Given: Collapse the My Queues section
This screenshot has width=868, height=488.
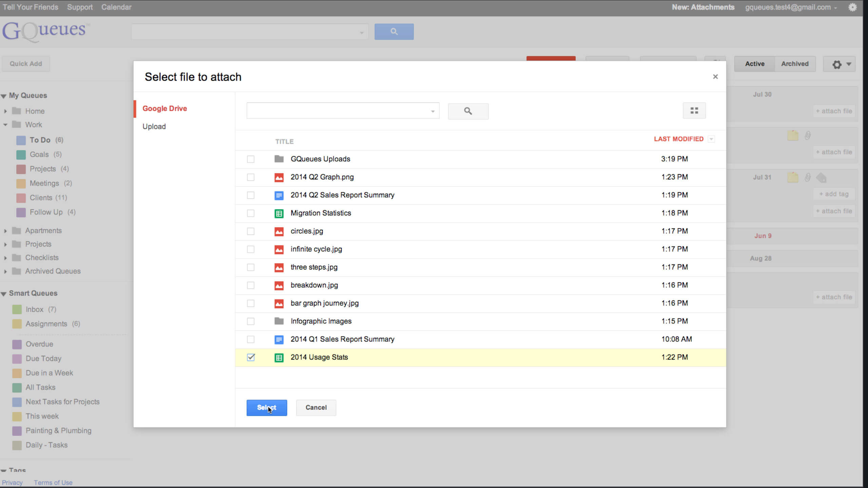Looking at the screenshot, I should pos(4,96).
